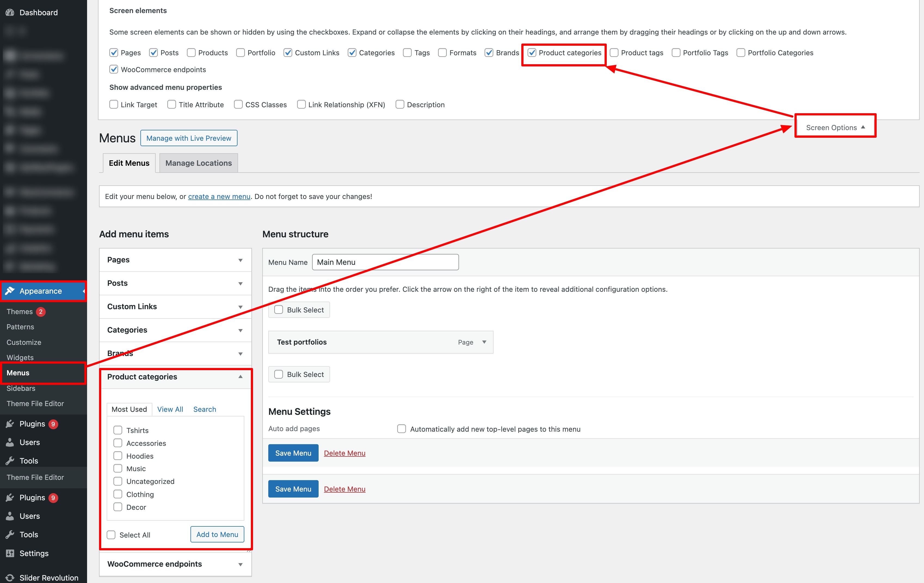This screenshot has width=924, height=583.
Task: Click the Add to Menu button
Action: [x=217, y=534]
